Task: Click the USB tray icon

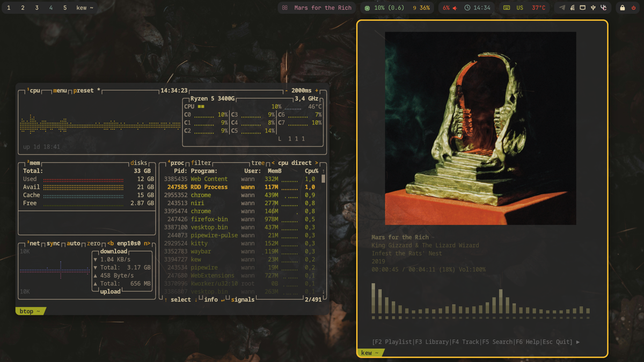Action: click(593, 8)
